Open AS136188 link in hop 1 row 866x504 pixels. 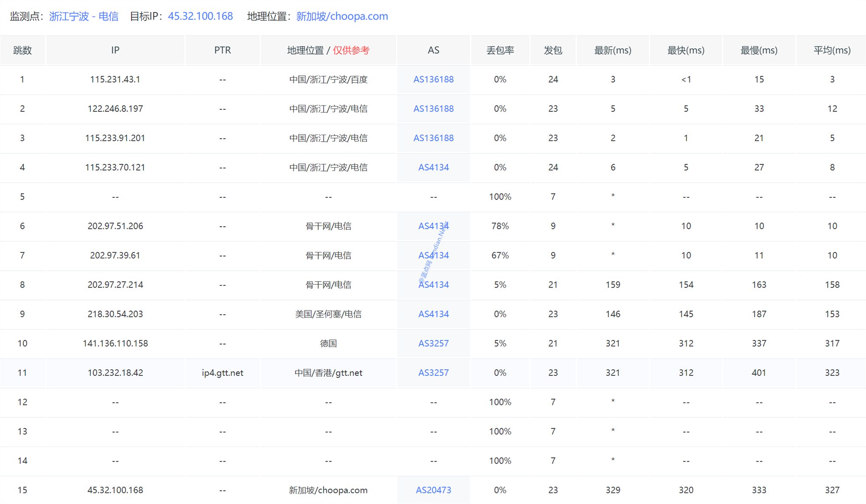click(433, 80)
